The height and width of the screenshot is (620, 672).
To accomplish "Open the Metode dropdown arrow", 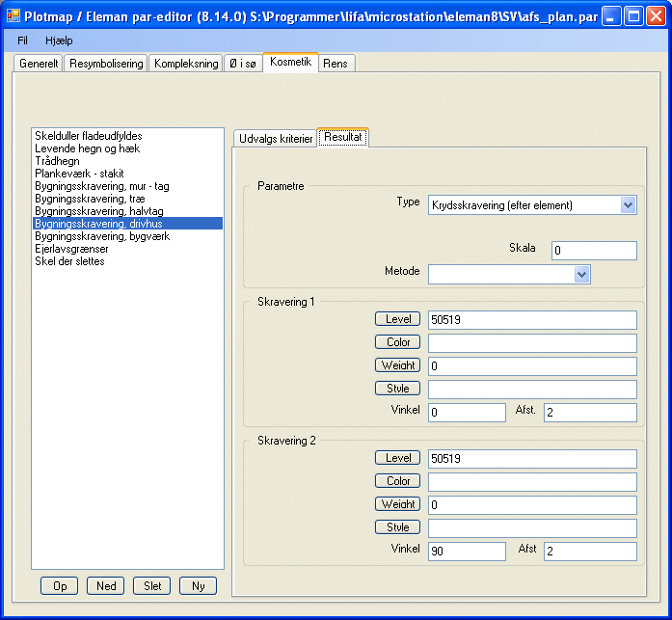I will point(581,274).
